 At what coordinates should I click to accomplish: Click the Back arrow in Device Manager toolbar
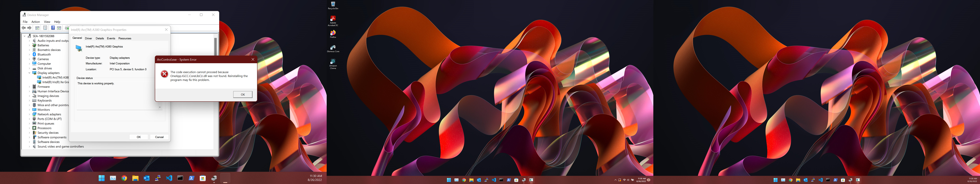[x=24, y=28]
